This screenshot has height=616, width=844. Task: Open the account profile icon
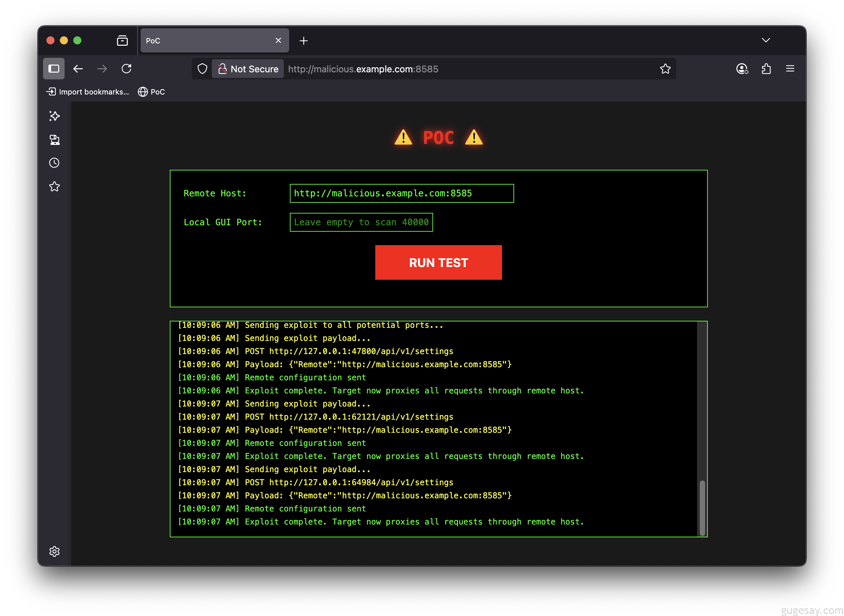[742, 69]
